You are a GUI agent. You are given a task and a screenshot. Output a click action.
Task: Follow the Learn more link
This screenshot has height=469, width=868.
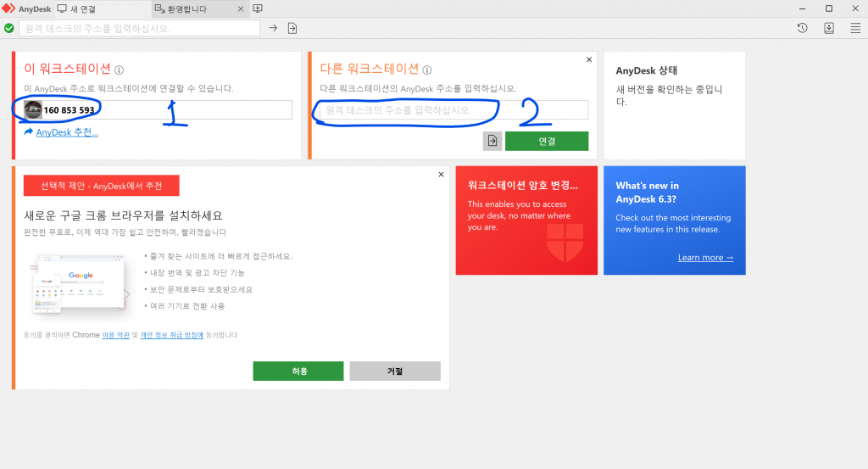click(x=705, y=258)
